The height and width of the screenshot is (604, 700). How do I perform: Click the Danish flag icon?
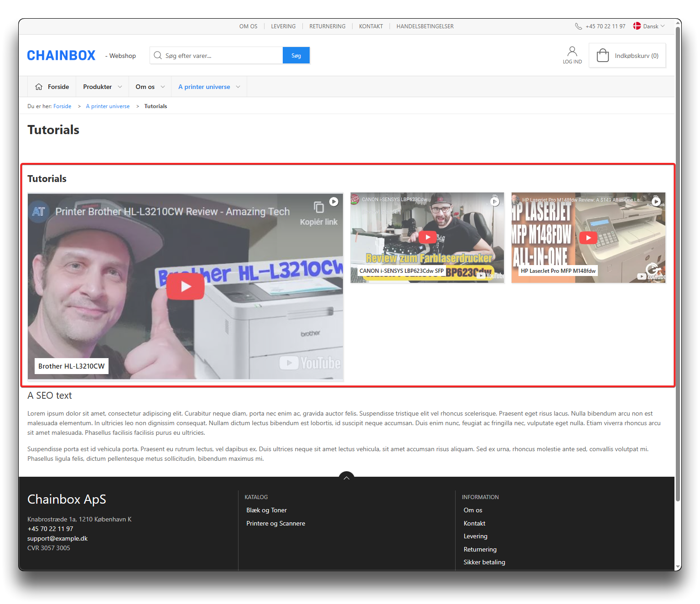coord(637,26)
